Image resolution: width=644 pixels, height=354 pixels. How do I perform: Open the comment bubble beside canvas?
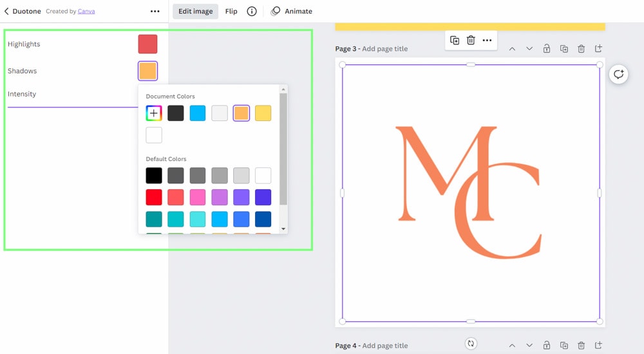pos(618,74)
